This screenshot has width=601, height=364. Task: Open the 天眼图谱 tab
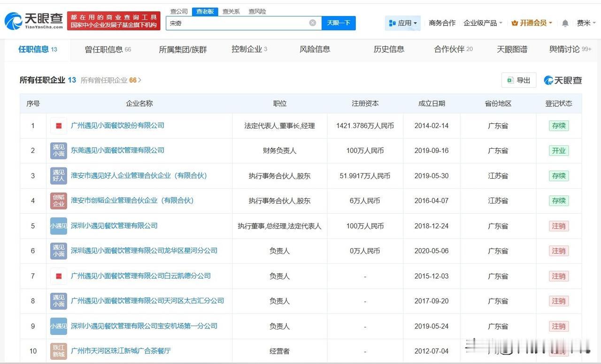tap(512, 49)
